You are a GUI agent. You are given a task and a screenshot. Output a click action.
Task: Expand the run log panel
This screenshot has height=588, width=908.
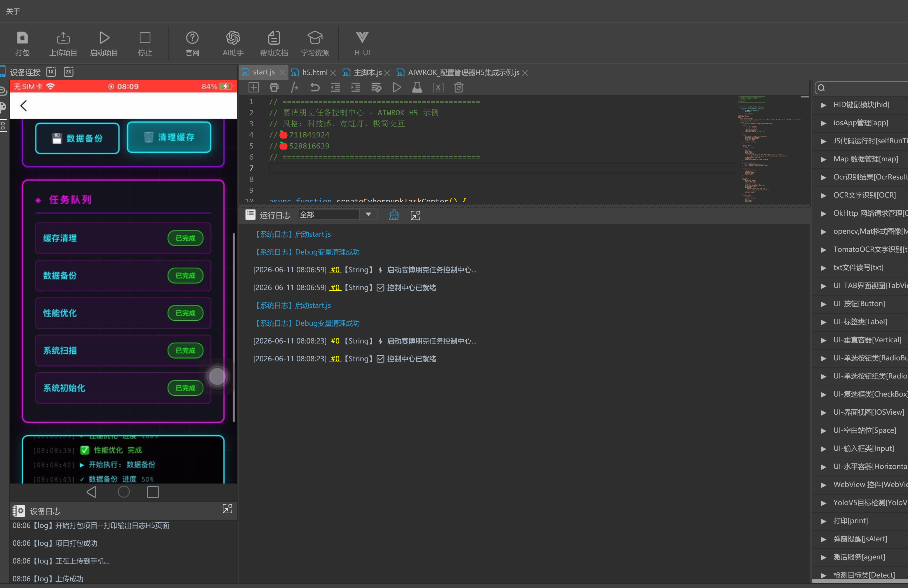click(415, 215)
